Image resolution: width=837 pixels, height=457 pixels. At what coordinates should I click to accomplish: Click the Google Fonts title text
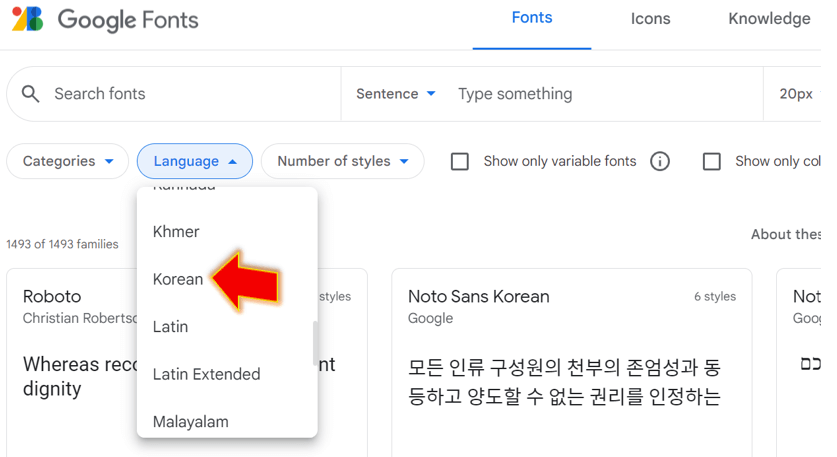[128, 20]
